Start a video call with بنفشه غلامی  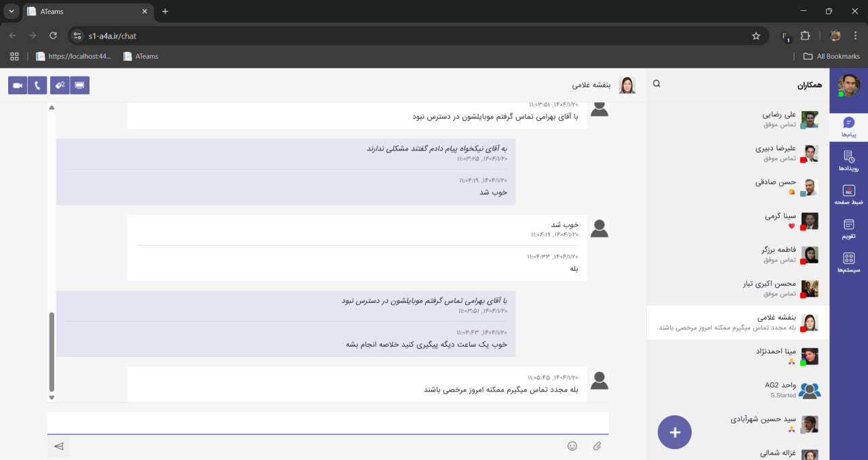[x=18, y=85]
